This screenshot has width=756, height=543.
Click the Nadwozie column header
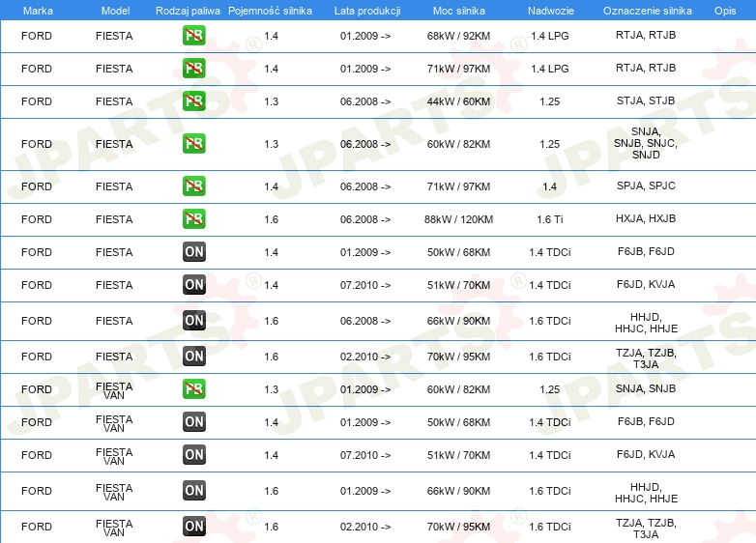pyautogui.click(x=551, y=11)
